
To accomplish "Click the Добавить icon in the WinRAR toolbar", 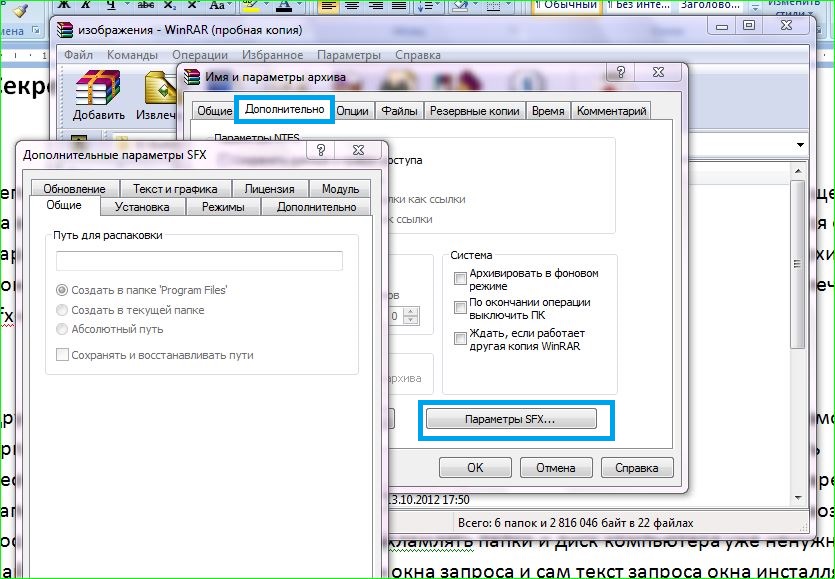I will click(x=99, y=95).
